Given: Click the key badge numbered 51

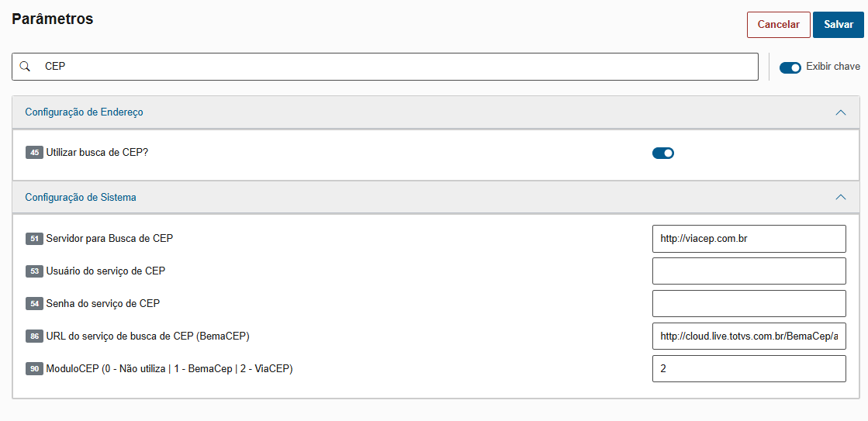Looking at the screenshot, I should [34, 239].
